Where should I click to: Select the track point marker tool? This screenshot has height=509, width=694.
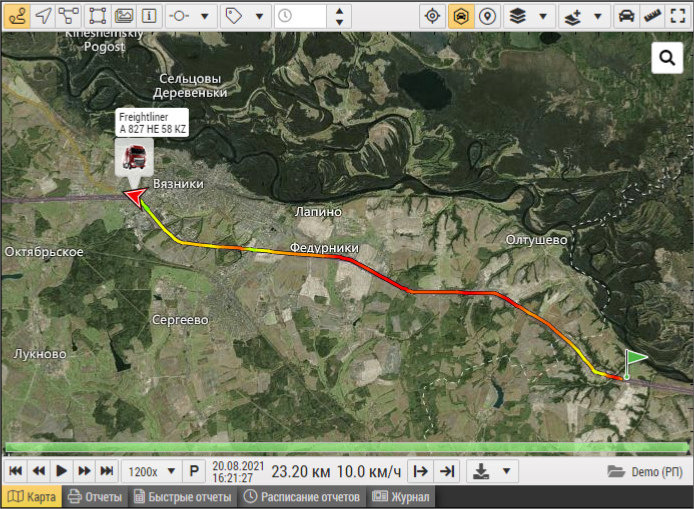[x=179, y=16]
